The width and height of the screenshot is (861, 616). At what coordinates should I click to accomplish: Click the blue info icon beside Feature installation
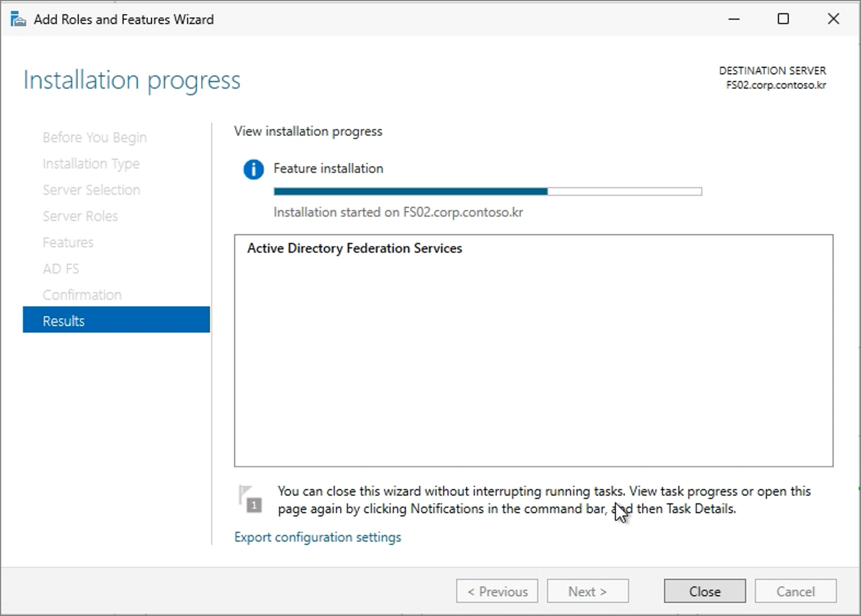click(x=253, y=170)
